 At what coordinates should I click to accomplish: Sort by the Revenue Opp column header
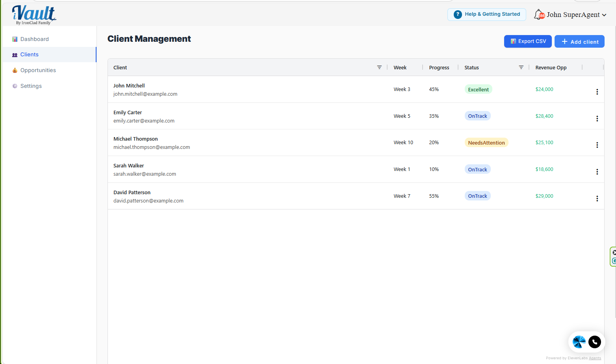(x=551, y=67)
